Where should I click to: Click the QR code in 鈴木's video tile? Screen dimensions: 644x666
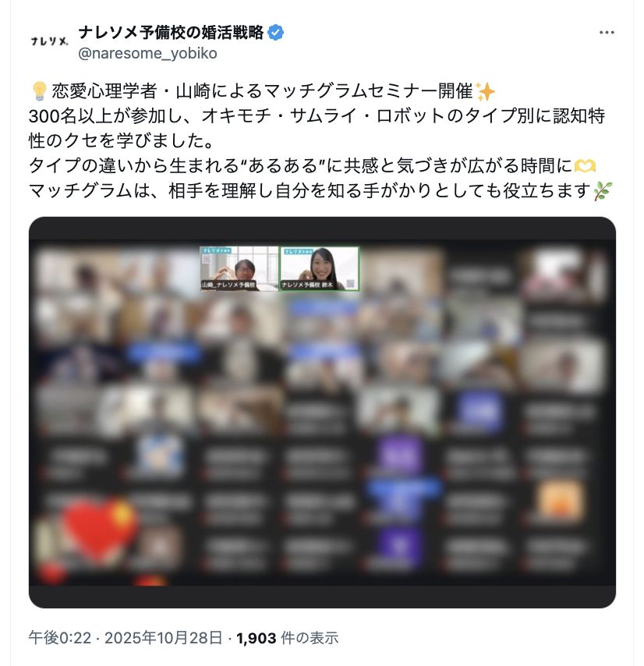(350, 284)
